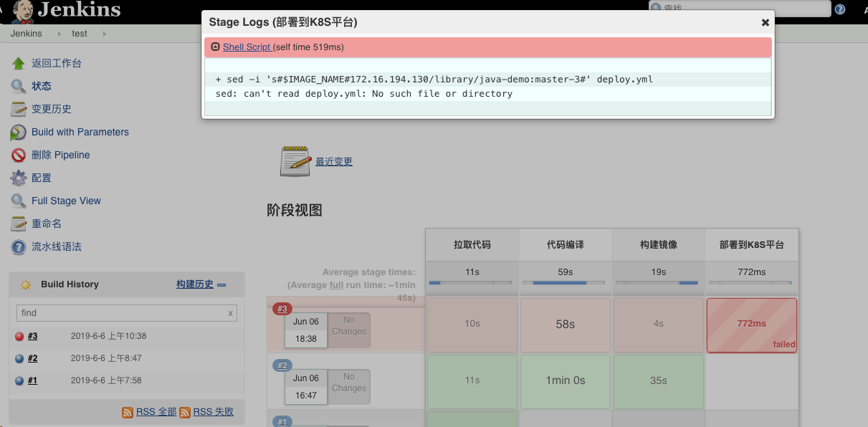Select the test breadcrumb item
Viewport: 868px width, 427px height.
[x=79, y=33]
